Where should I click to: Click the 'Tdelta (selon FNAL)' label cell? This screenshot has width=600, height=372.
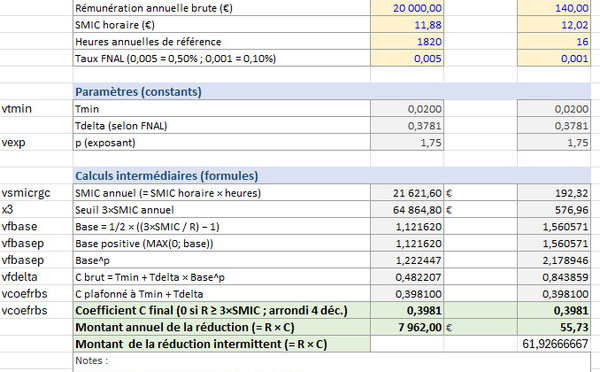click(x=222, y=126)
